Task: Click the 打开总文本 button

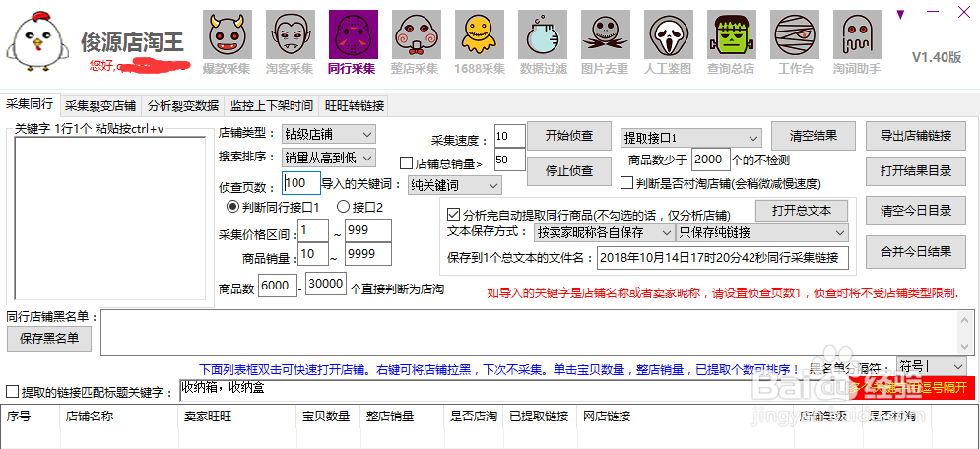Action: click(802, 211)
